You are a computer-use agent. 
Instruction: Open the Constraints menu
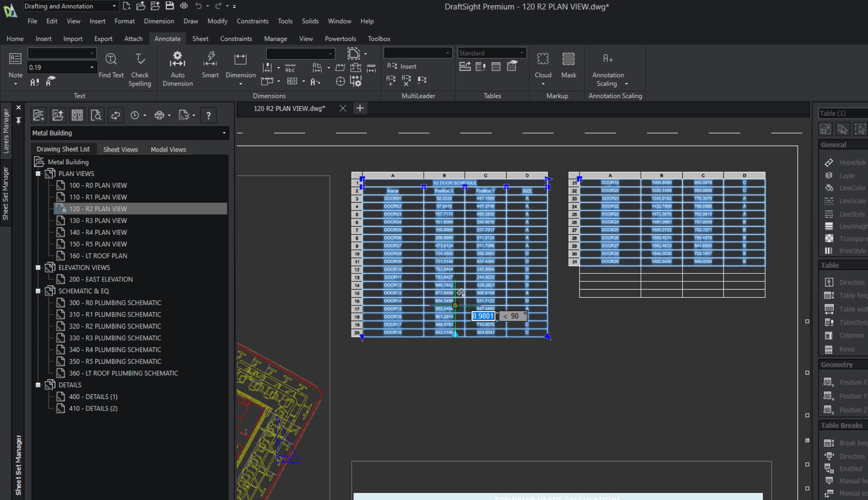(x=252, y=21)
